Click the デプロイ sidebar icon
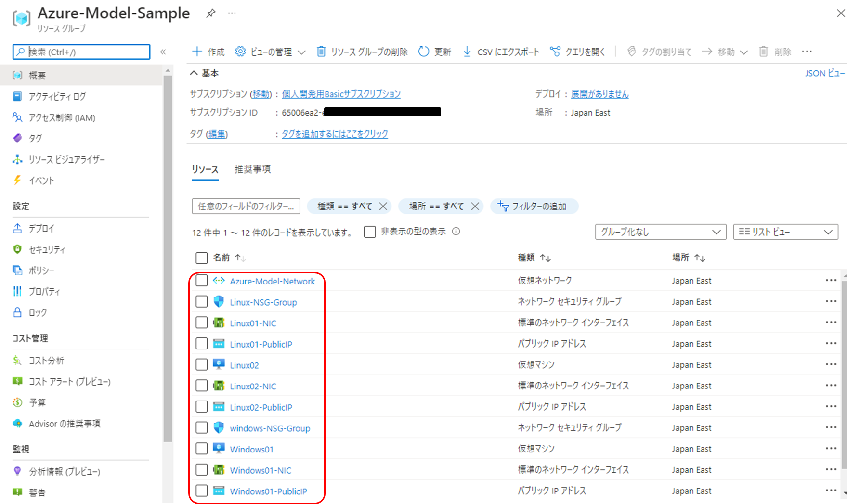Image resolution: width=847 pixels, height=504 pixels. (x=17, y=228)
